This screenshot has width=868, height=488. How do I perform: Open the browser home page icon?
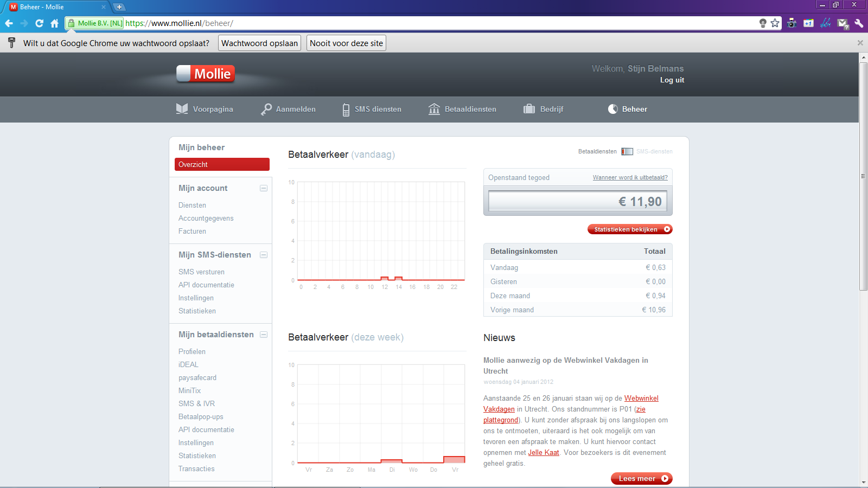pyautogui.click(x=54, y=23)
